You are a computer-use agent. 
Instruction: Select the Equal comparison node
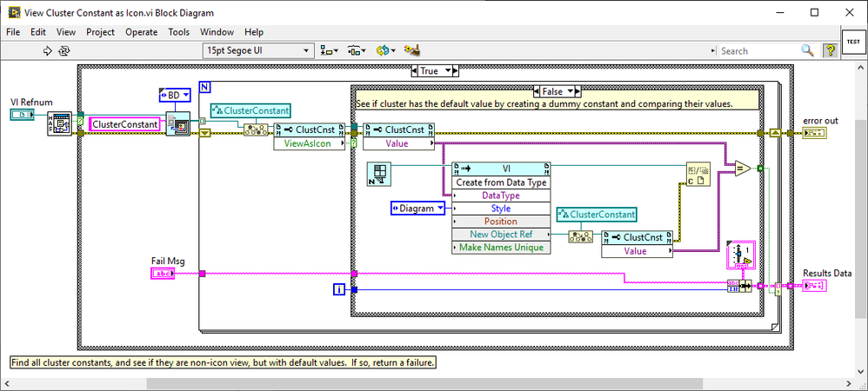pyautogui.click(x=742, y=168)
